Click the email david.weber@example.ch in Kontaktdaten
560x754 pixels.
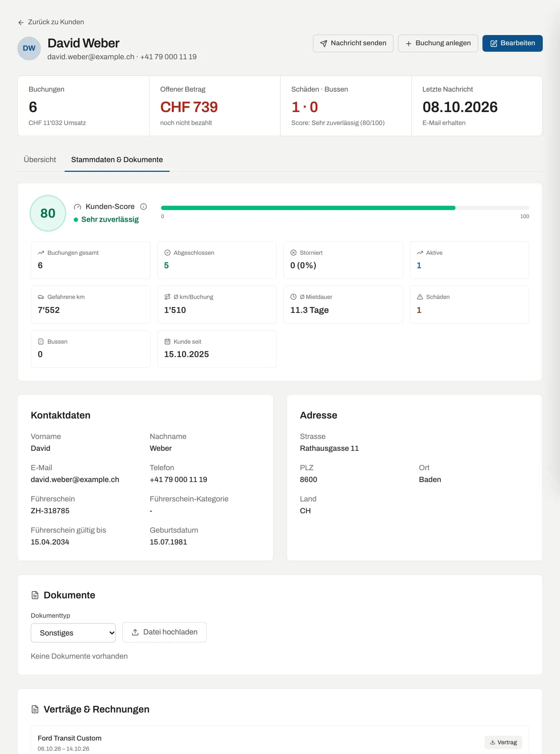pos(75,480)
